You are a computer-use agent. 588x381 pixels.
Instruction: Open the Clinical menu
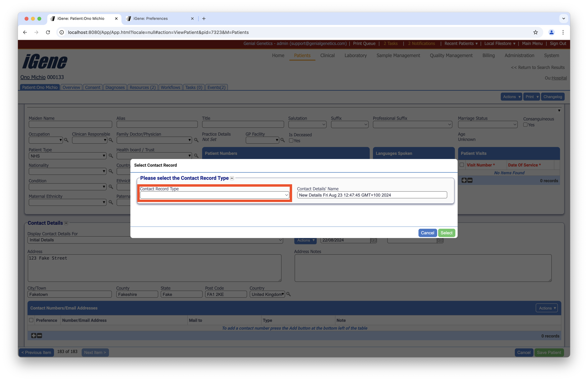coord(327,56)
